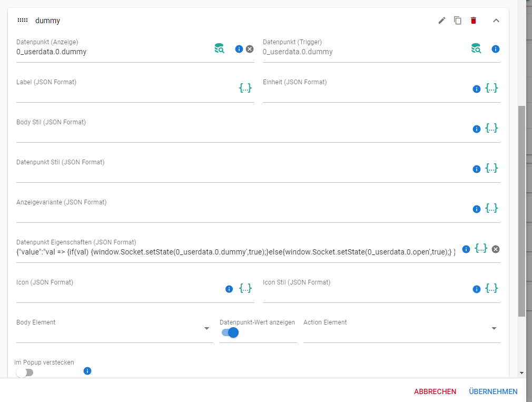Open the Body Element dropdown
This screenshot has height=402, width=532.
pos(206,329)
